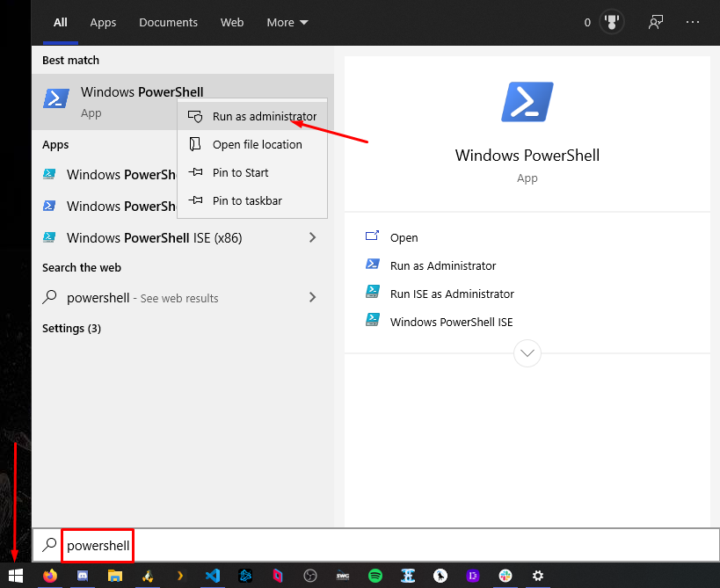
Task: Switch to the All tab
Action: pos(60,22)
